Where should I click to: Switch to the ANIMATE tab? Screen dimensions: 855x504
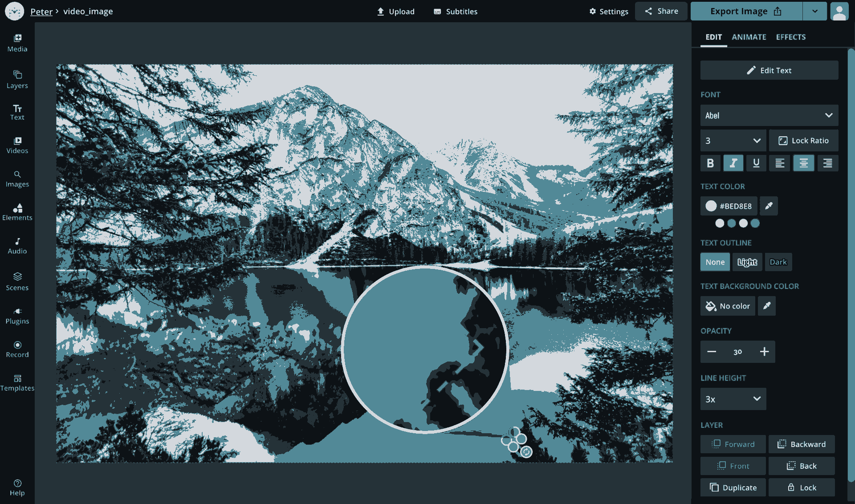749,37
